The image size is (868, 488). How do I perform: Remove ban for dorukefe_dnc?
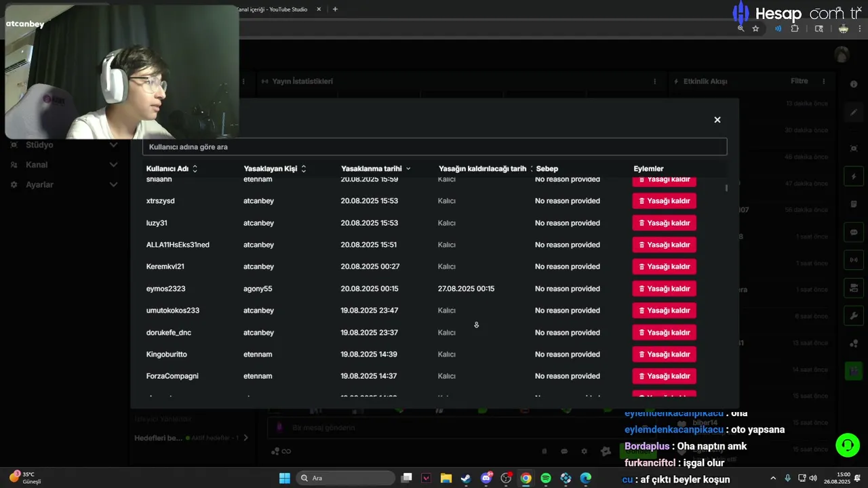tap(665, 333)
